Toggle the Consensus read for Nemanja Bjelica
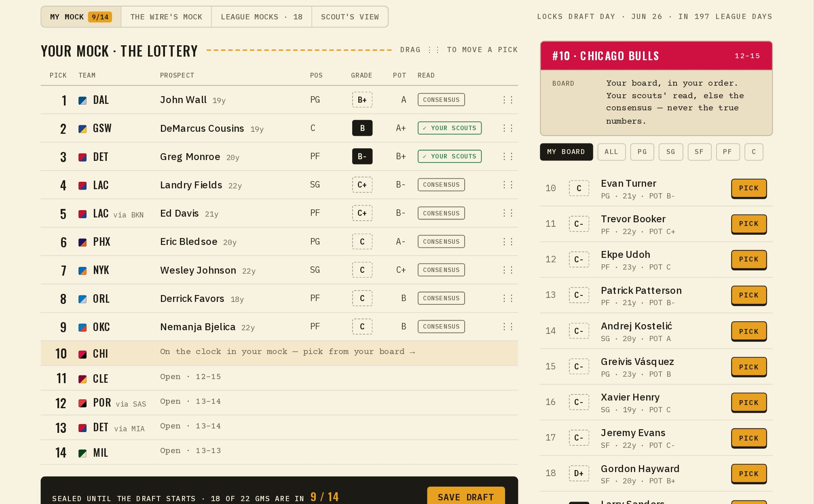This screenshot has height=504, width=814. pyautogui.click(x=441, y=327)
